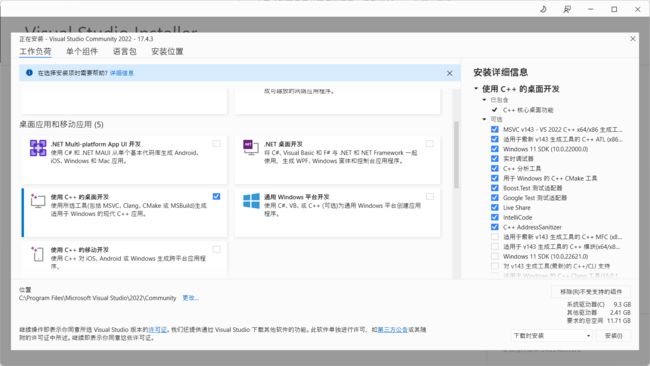Check C++/CLI support for v143 build tools
The height and width of the screenshot is (366, 650).
point(495,266)
